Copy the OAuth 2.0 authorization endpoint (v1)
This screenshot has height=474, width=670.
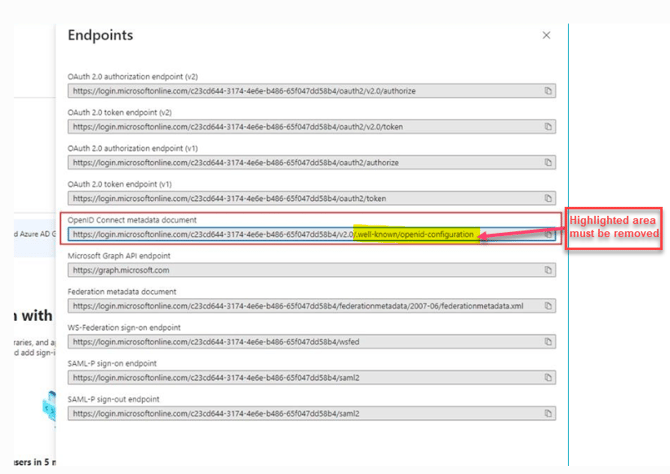[548, 162]
